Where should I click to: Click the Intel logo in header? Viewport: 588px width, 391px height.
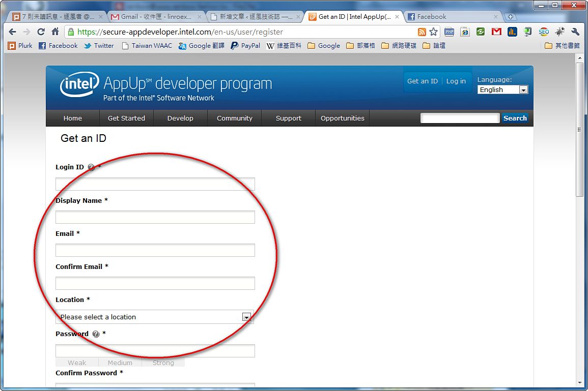[x=79, y=84]
